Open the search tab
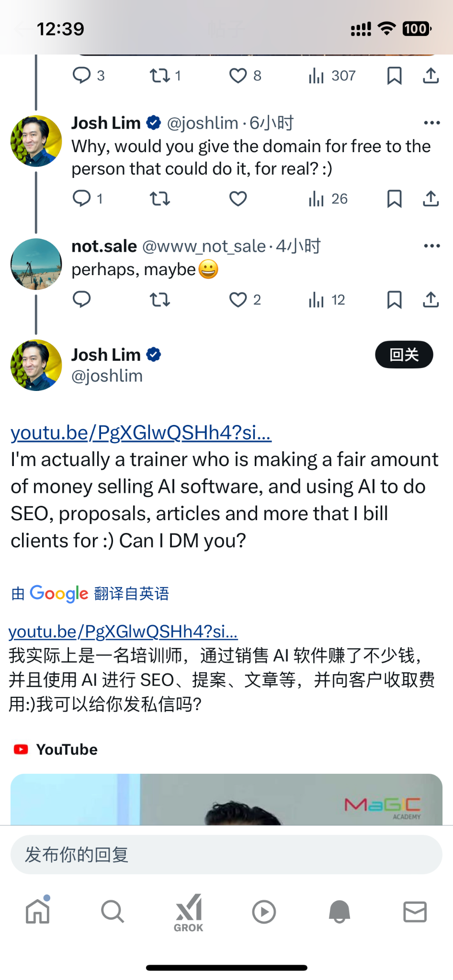 tap(113, 912)
